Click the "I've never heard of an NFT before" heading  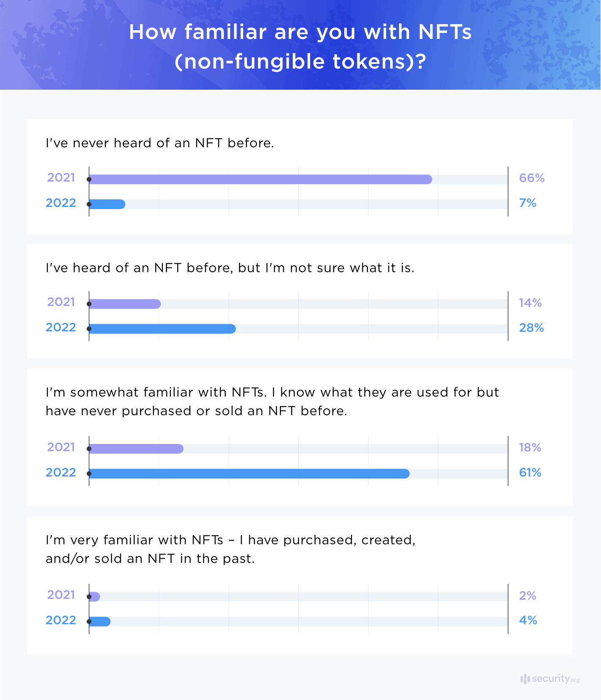point(160,143)
